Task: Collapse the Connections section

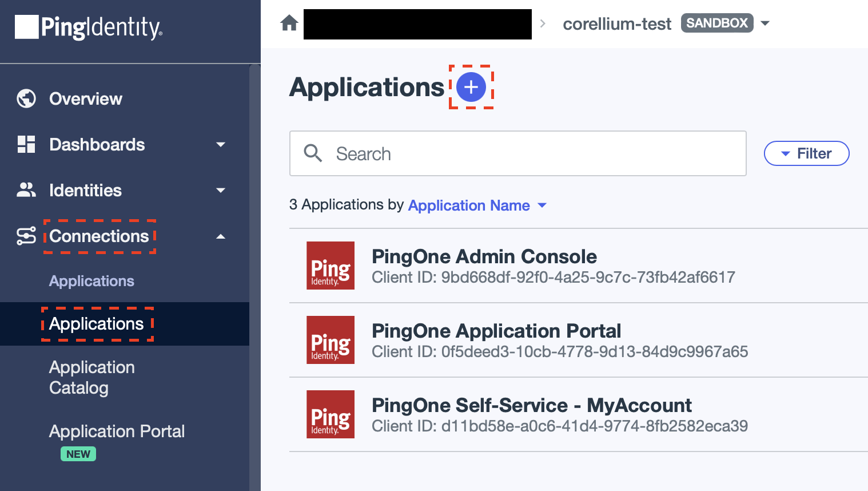Action: click(221, 236)
